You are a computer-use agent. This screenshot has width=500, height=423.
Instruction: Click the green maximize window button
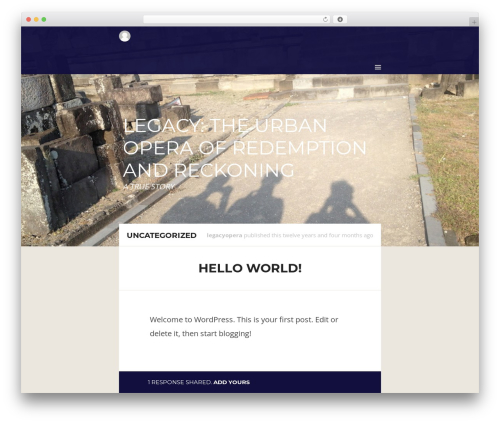tap(44, 20)
